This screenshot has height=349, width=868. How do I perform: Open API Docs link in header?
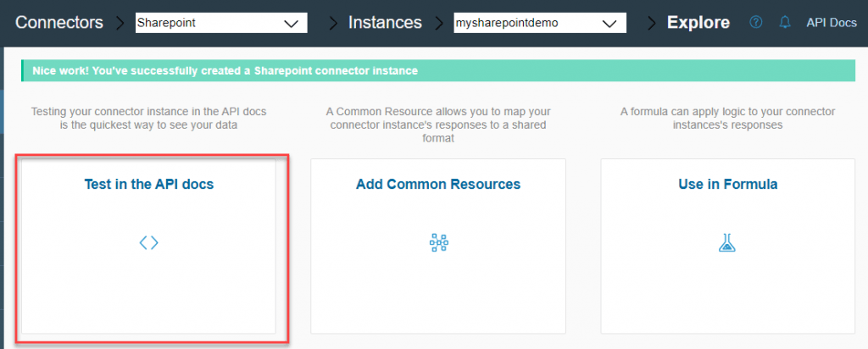pos(832,23)
